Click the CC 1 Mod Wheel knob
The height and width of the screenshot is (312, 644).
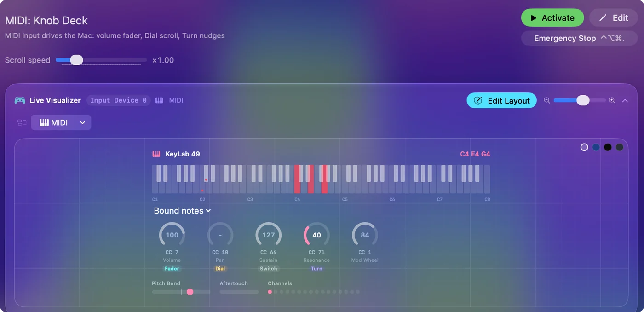(x=365, y=235)
